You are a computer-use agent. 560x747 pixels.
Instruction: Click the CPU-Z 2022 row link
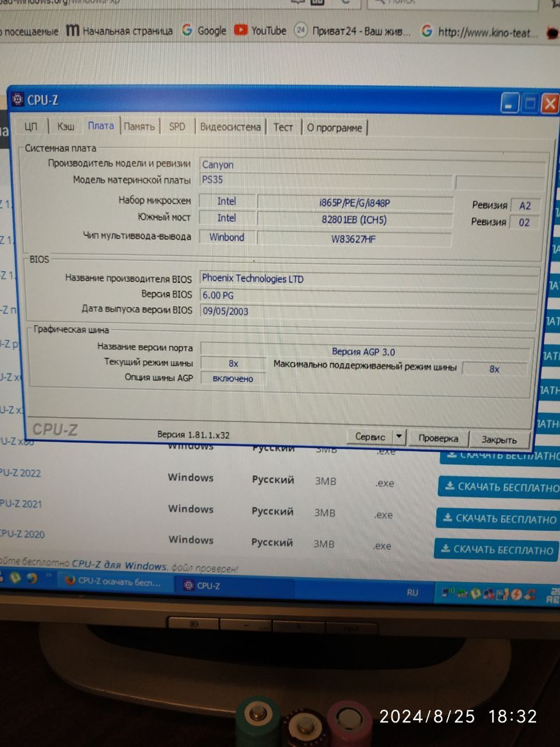tap(21, 473)
